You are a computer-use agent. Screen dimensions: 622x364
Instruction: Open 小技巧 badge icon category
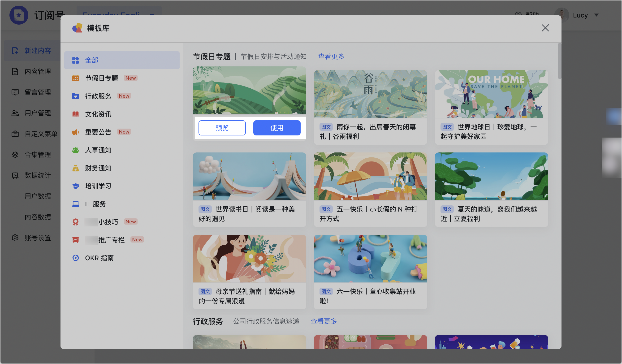[x=75, y=222]
